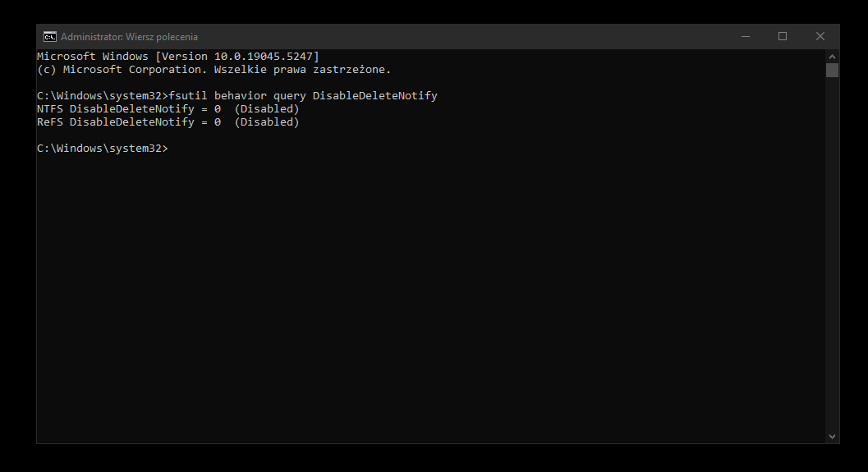Click the scrollbar down arrow

point(832,437)
